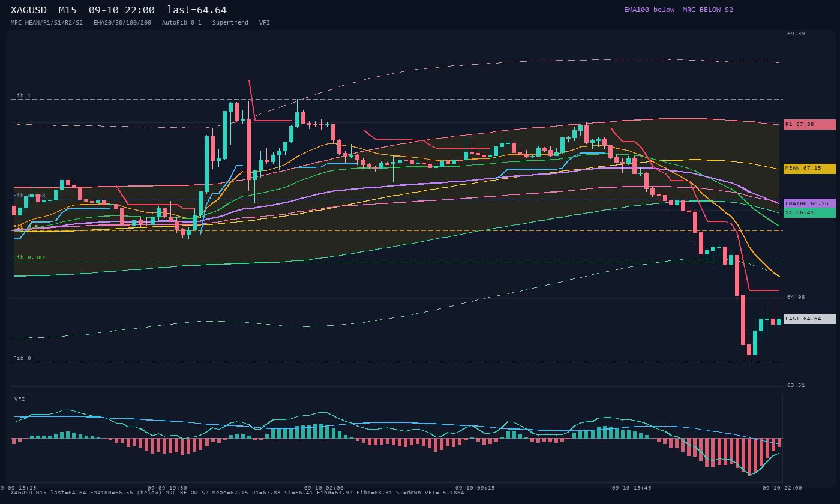Select the 'Fib 0.382' level label
The height and width of the screenshot is (504, 840).
pyautogui.click(x=29, y=257)
